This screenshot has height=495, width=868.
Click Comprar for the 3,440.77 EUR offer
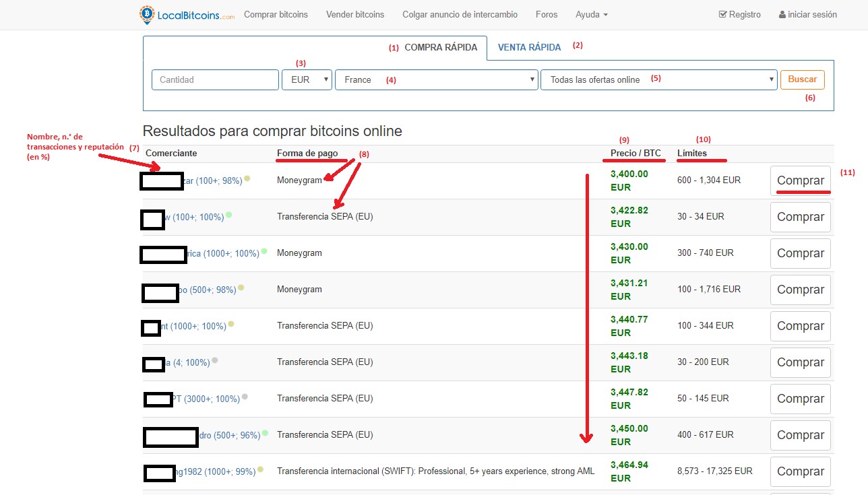(x=801, y=326)
